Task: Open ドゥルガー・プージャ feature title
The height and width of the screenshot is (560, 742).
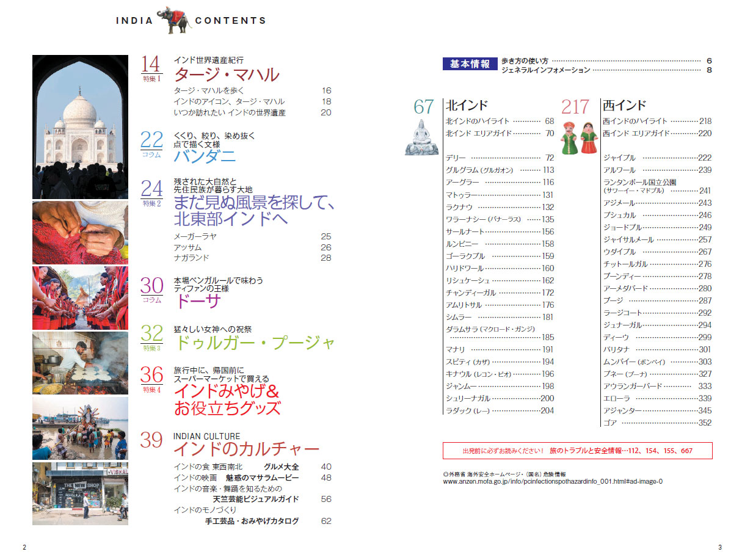Action: (x=255, y=343)
